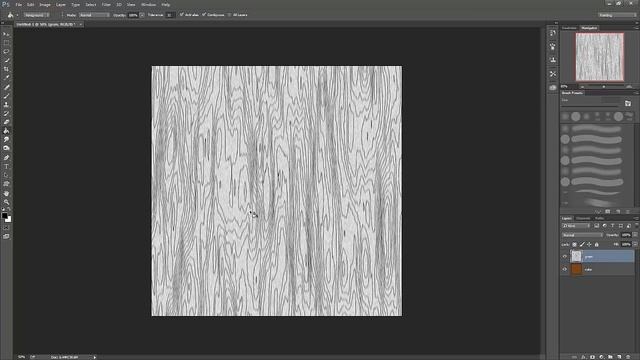Open layer Opacity dropdown arrow
The image size is (640, 360).
pos(635,235)
